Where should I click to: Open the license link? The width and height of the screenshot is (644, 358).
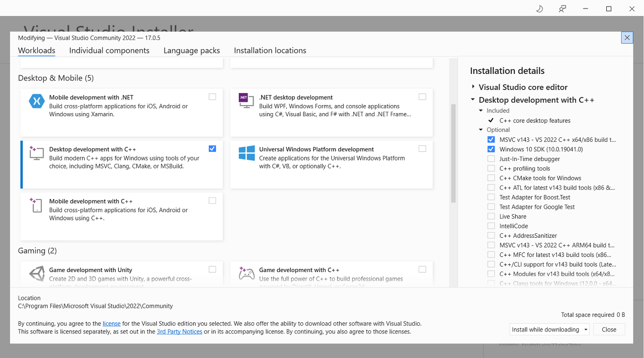click(x=112, y=324)
